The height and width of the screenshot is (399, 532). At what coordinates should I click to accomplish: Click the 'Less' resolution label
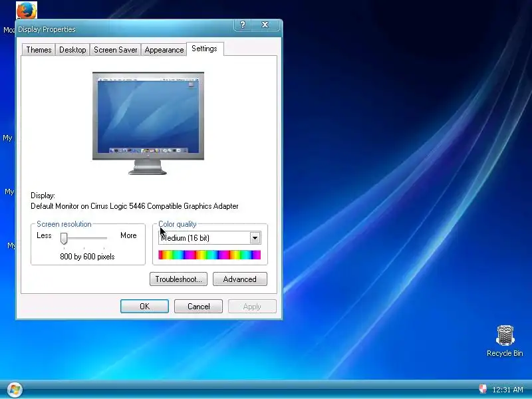pyautogui.click(x=44, y=235)
